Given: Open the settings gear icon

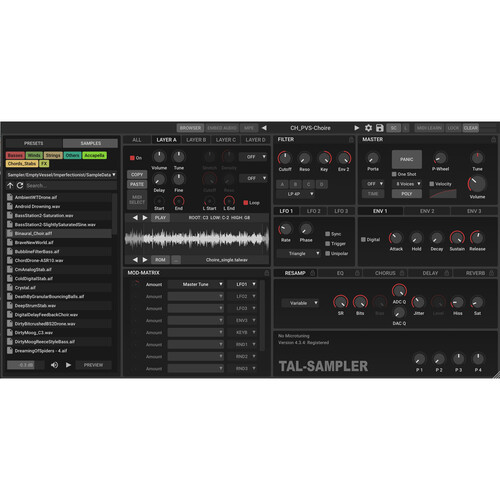Looking at the screenshot, I should [x=368, y=128].
